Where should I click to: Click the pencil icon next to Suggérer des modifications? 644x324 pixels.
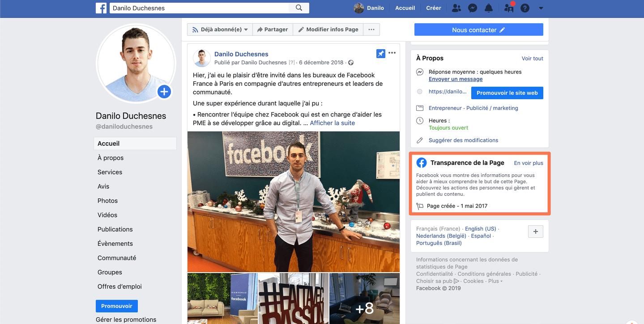coord(420,140)
